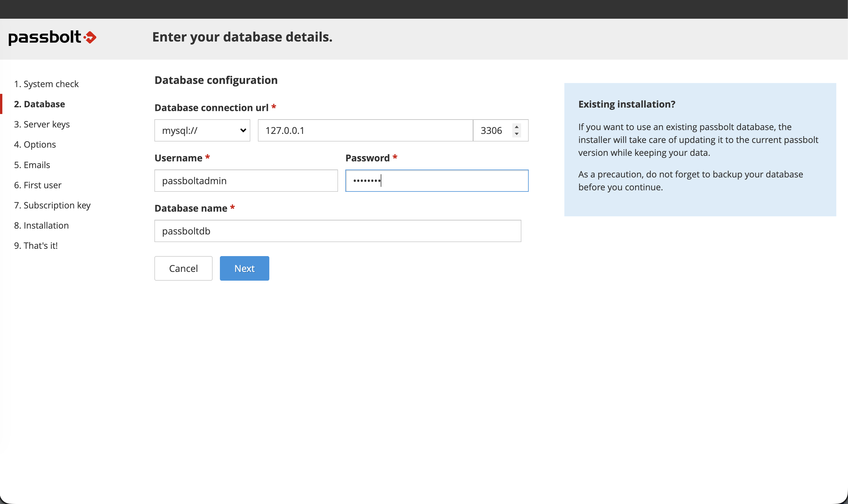Select step 9. That's it!
Screen dimensions: 848x504
point(36,246)
